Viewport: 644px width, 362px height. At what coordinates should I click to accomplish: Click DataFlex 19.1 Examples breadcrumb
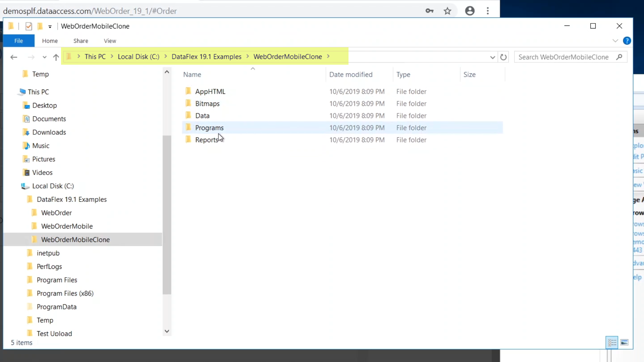point(206,57)
